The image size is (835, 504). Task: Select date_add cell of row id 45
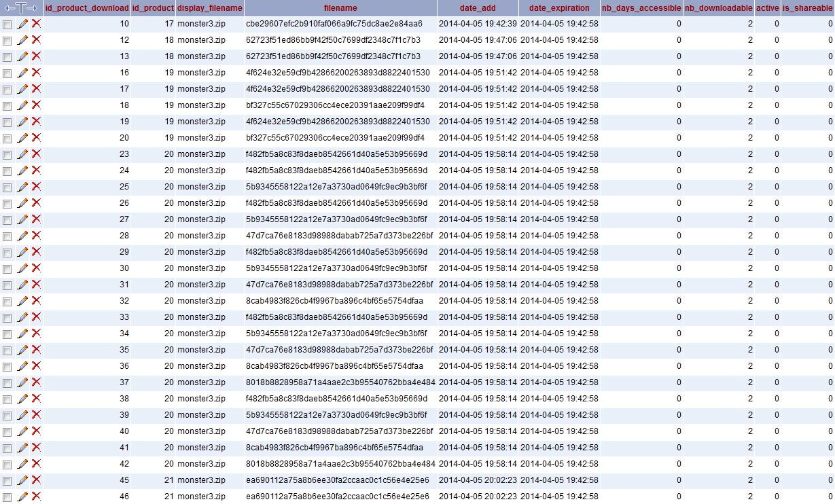(478, 480)
